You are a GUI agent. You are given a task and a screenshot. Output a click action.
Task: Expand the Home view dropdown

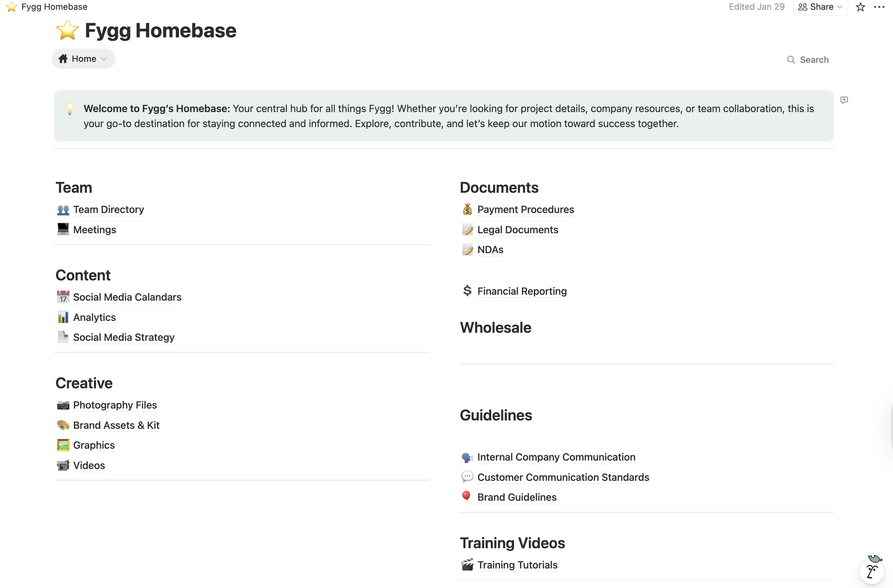click(83, 59)
